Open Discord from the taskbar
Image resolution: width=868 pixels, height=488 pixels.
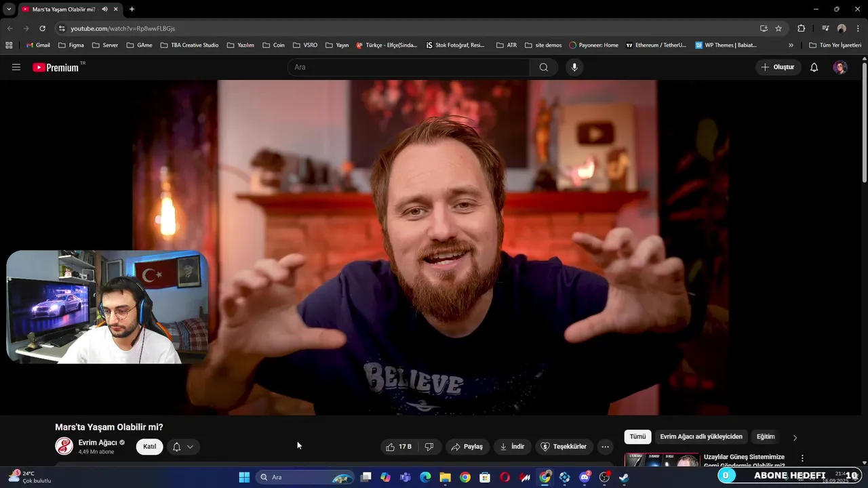pyautogui.click(x=585, y=477)
